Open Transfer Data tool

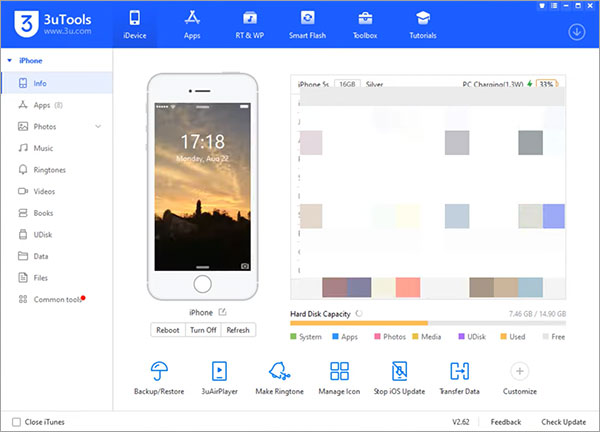[459, 372]
